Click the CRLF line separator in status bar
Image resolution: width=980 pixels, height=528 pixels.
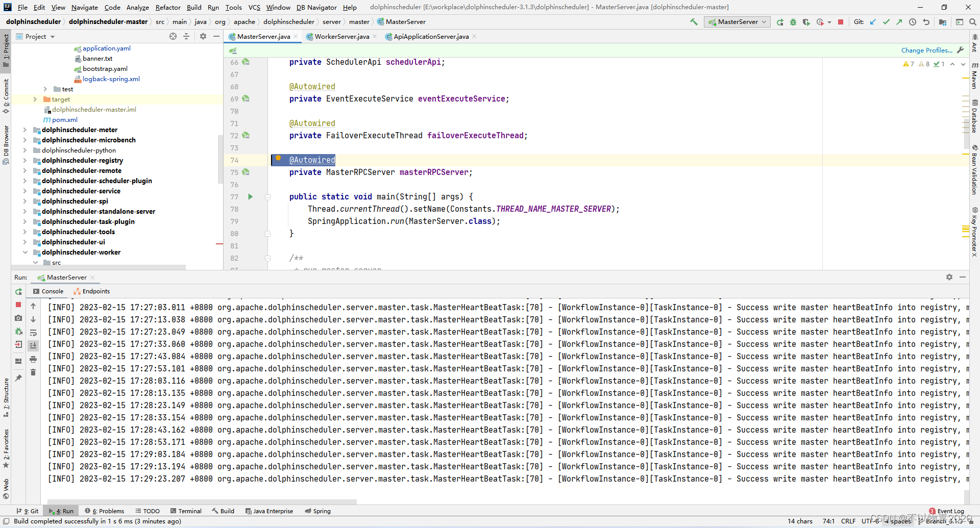click(848, 521)
